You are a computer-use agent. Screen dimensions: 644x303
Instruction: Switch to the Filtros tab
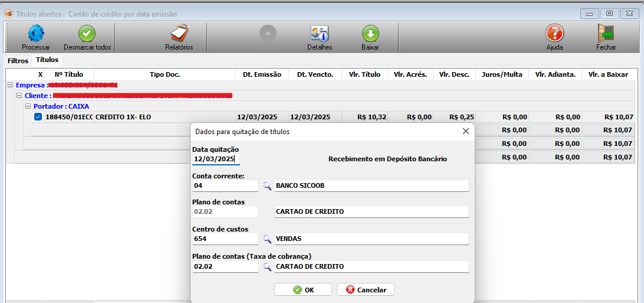[18, 61]
